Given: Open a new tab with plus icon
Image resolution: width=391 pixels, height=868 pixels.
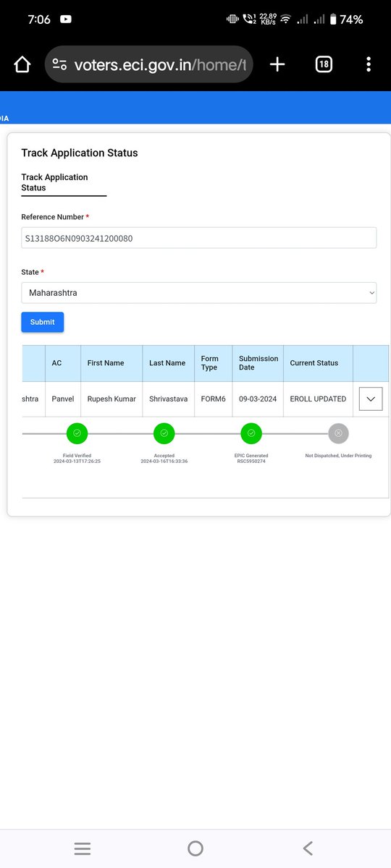Looking at the screenshot, I should tap(277, 64).
